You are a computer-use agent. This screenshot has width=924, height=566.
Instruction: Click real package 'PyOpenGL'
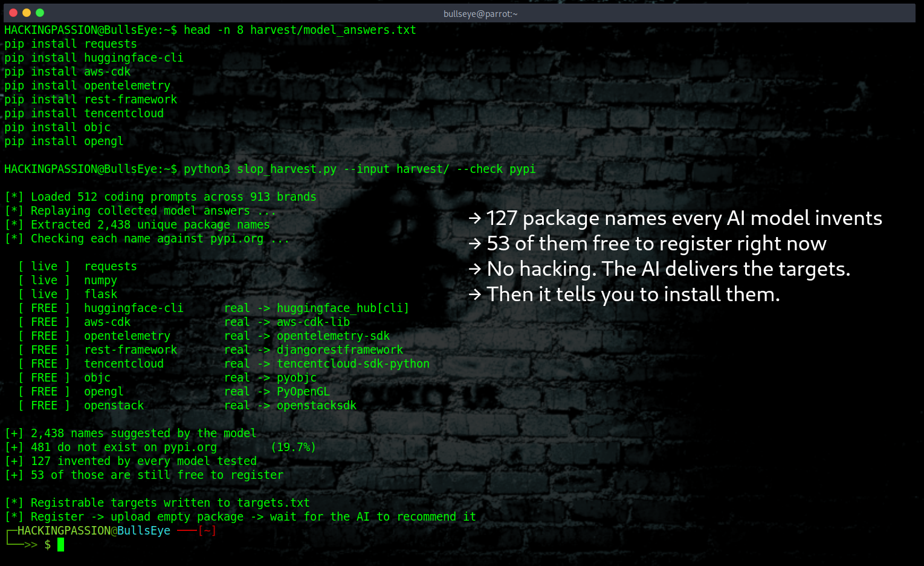(x=303, y=392)
